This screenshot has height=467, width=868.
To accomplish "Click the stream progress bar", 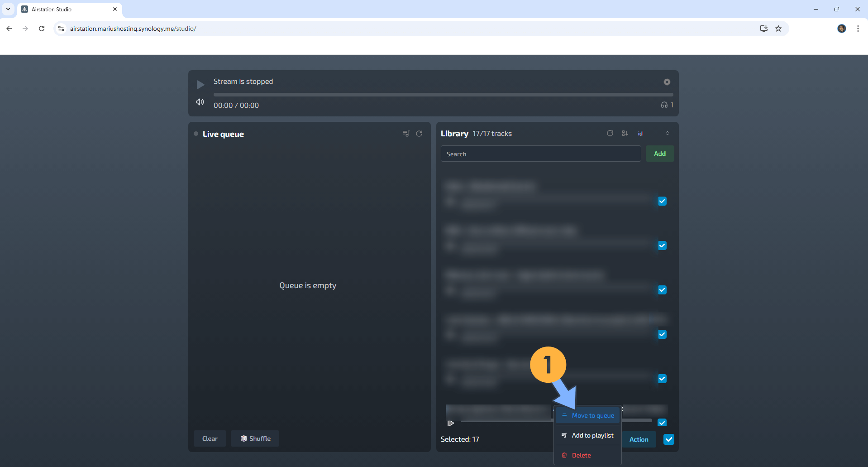I will 443,94.
